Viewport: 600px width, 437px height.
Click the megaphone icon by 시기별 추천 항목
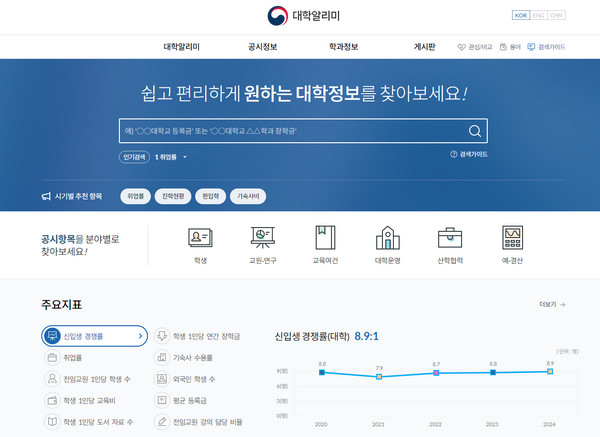click(x=46, y=197)
